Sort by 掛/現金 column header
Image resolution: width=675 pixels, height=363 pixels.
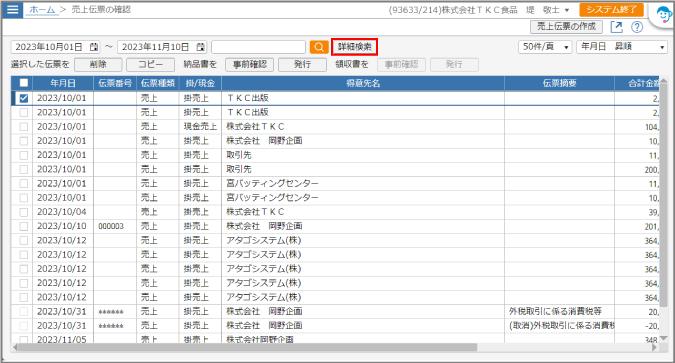[200, 83]
